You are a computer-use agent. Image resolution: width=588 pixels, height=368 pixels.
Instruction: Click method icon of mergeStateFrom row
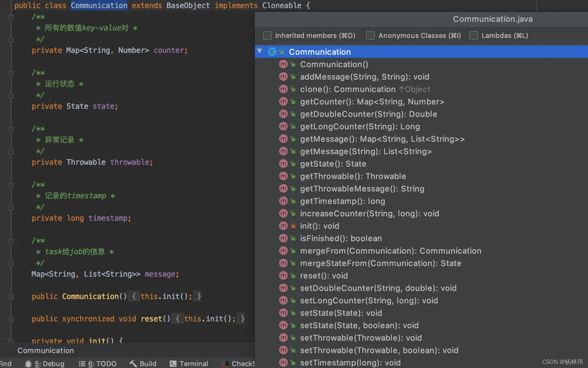pos(283,263)
